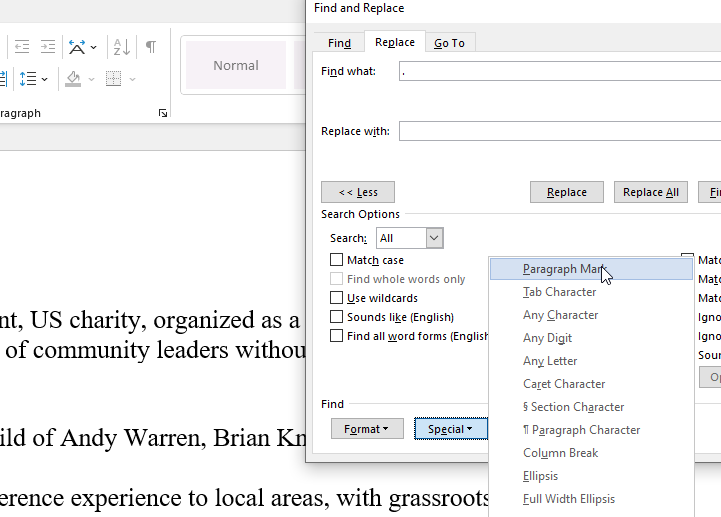The width and height of the screenshot is (721, 517).
Task: Click the Borders icon in the ribbon
Action: coord(114,79)
